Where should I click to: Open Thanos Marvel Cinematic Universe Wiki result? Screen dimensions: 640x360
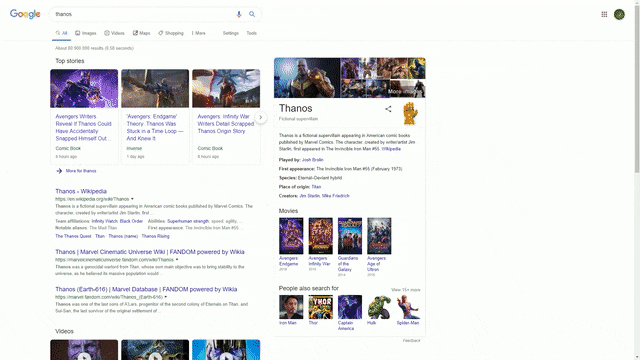(150, 252)
